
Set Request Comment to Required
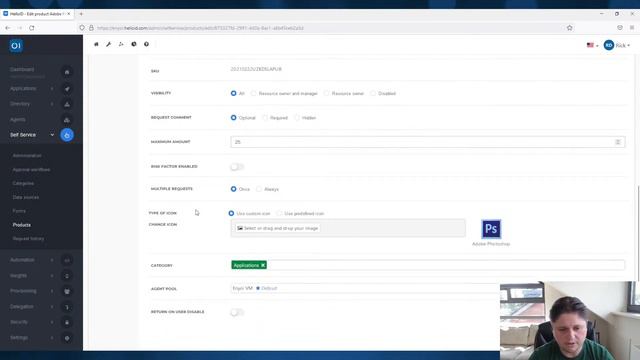(x=265, y=118)
